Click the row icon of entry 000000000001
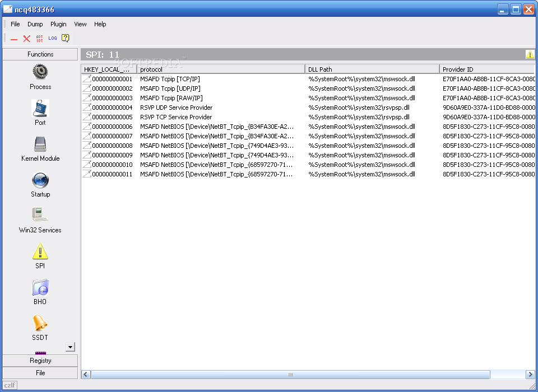This screenshot has width=538, height=392. (x=87, y=79)
